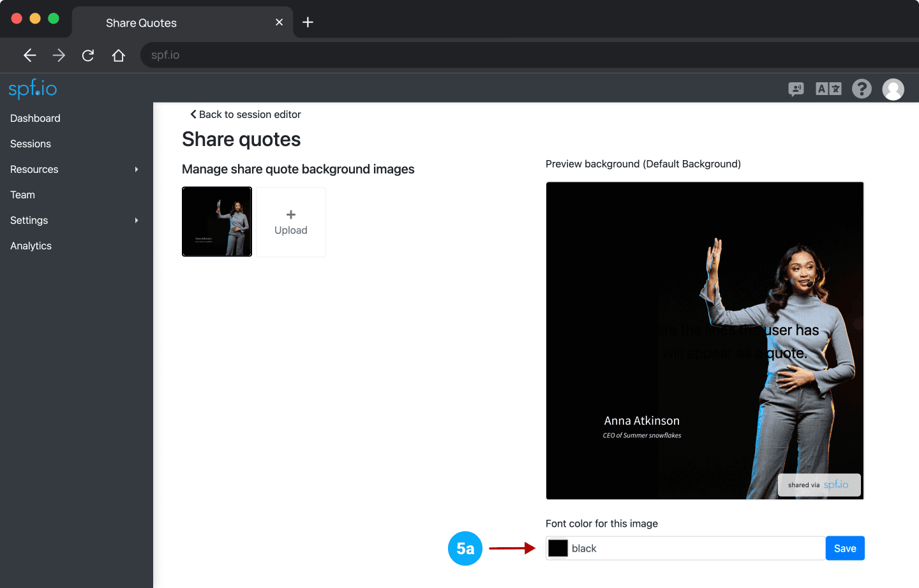Open the feedback chat icon
The height and width of the screenshot is (588, 919).
click(x=796, y=89)
